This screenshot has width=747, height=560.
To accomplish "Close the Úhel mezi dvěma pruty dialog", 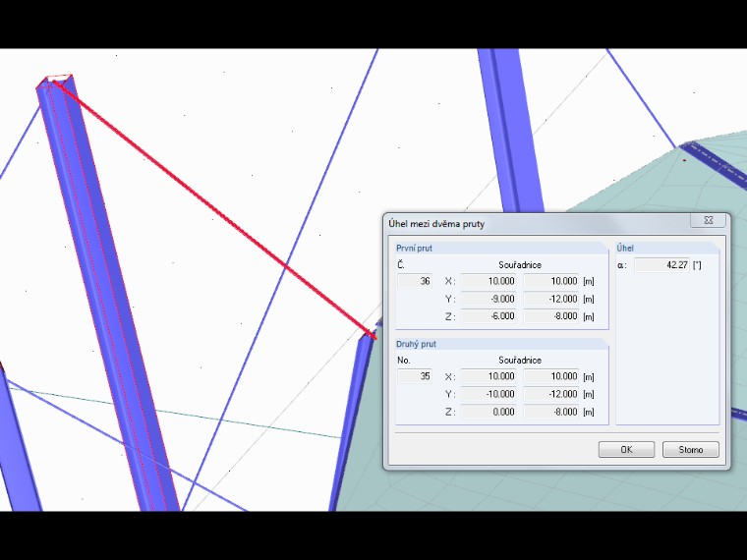I will [708, 220].
